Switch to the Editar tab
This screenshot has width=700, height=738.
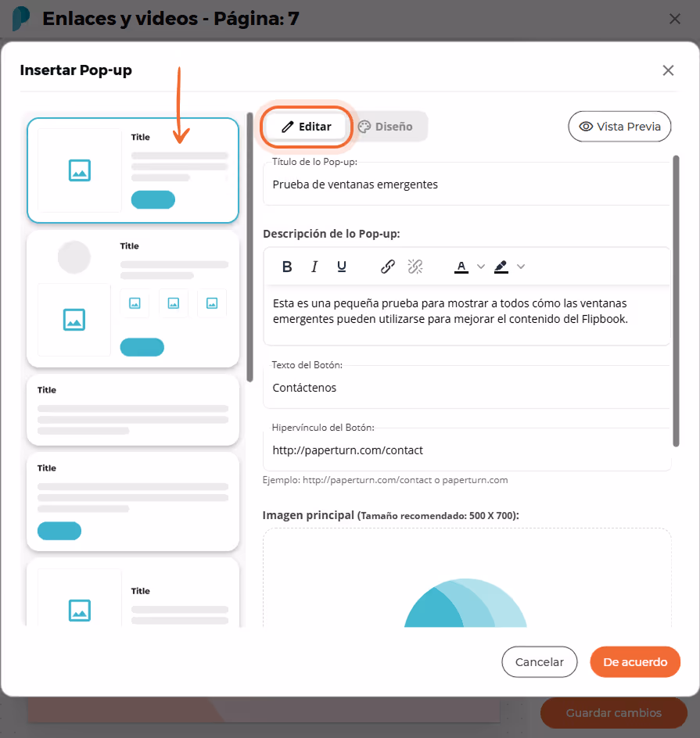307,127
